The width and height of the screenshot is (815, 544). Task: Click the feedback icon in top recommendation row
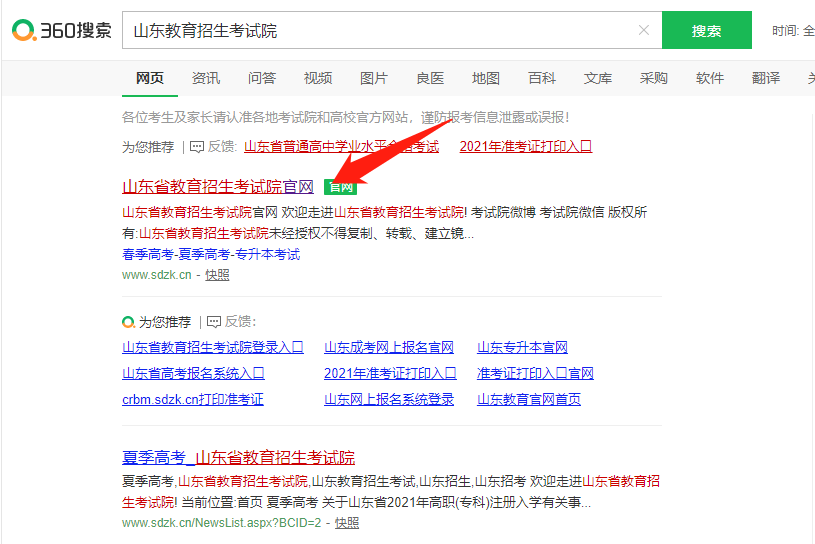pos(197,147)
